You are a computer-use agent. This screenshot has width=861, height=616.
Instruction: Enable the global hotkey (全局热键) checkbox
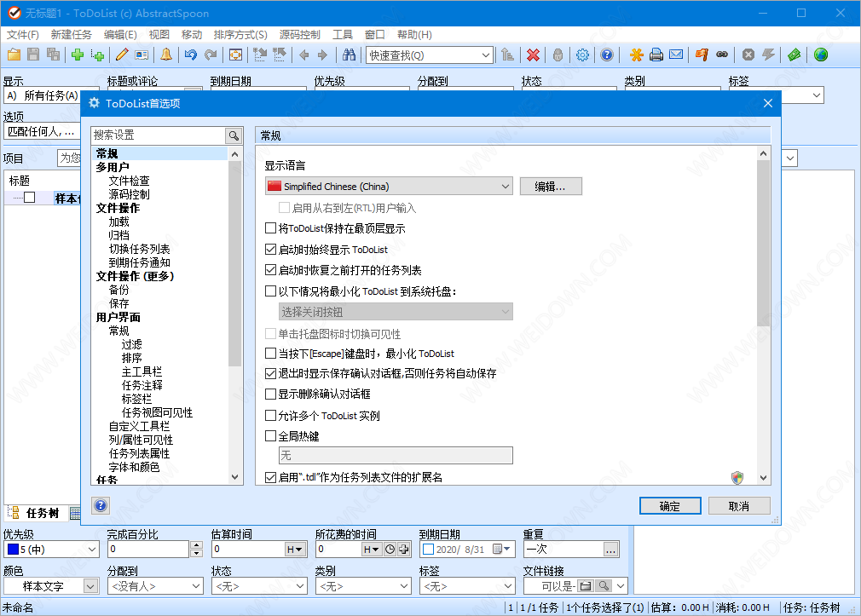tap(270, 436)
